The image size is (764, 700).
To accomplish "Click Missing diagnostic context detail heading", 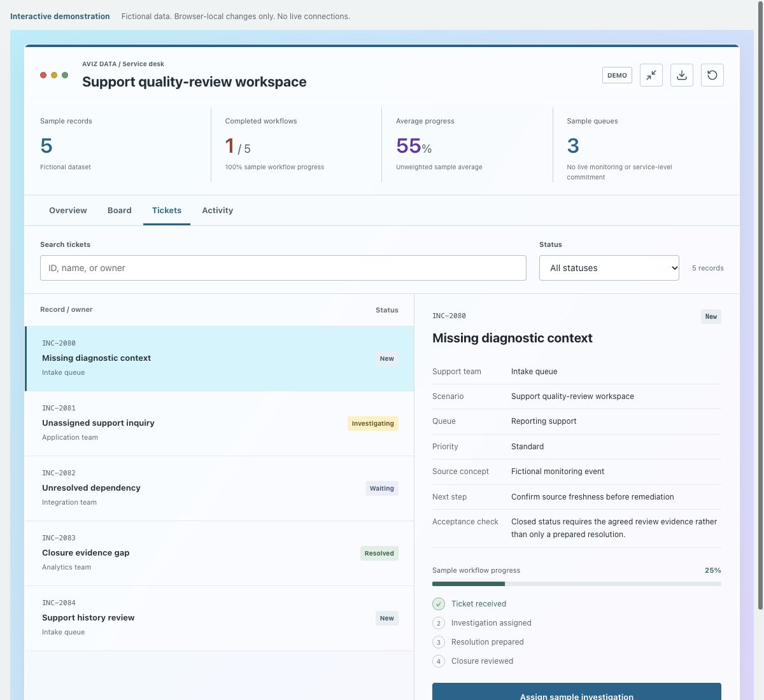I will (x=513, y=338).
